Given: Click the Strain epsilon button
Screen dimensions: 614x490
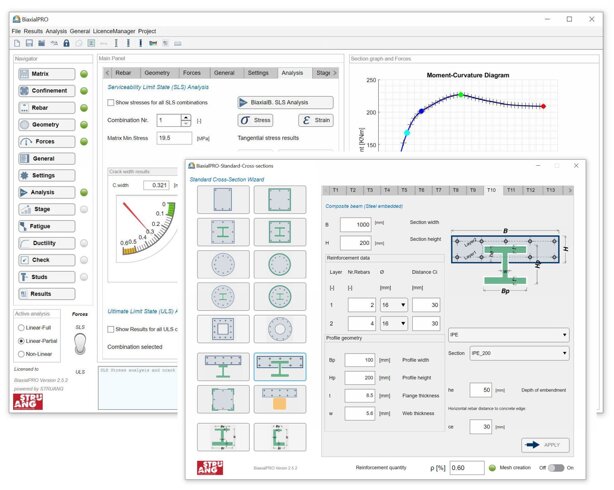Looking at the screenshot, I should pos(316,120).
